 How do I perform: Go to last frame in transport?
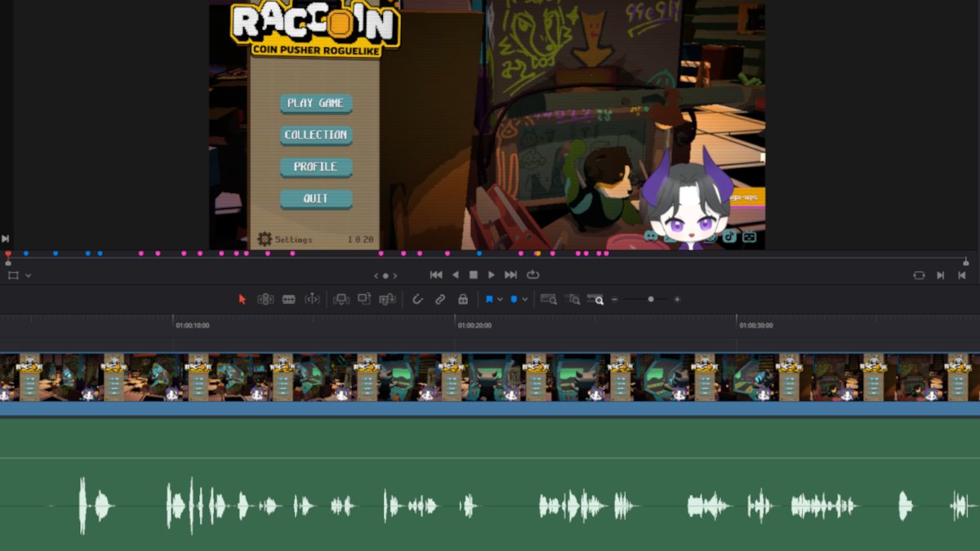click(x=510, y=275)
